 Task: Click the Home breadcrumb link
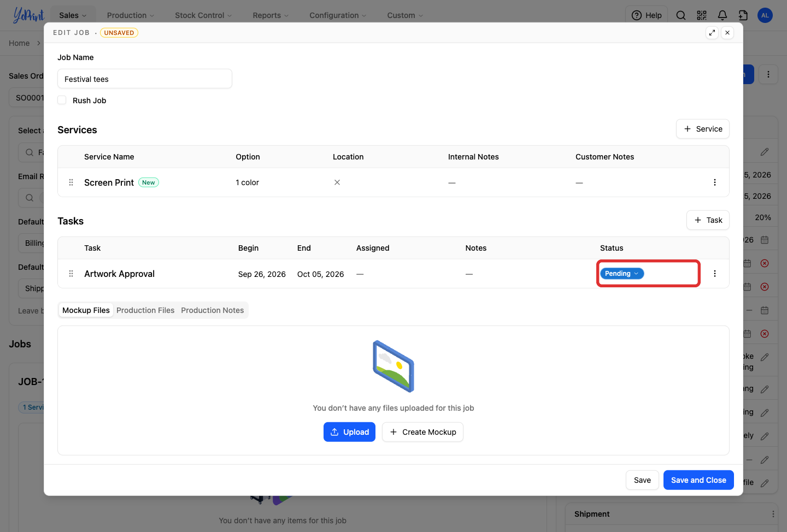click(x=19, y=43)
